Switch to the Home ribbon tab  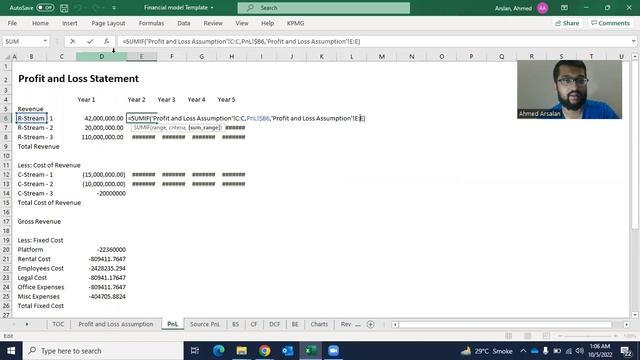click(x=40, y=23)
